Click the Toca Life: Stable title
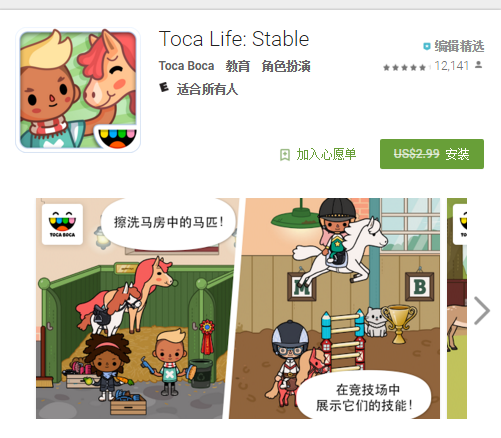501x438 pixels. 234,39
